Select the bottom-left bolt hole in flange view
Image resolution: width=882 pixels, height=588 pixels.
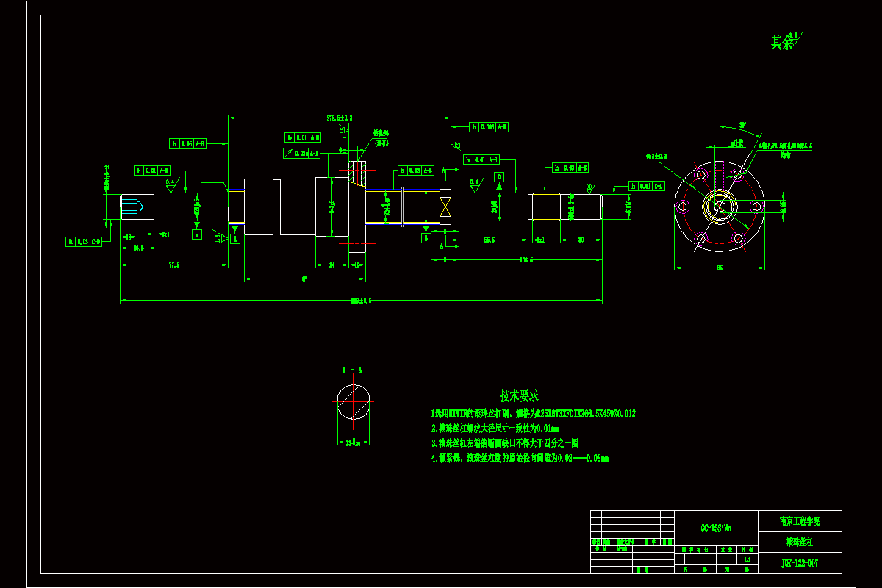701,238
